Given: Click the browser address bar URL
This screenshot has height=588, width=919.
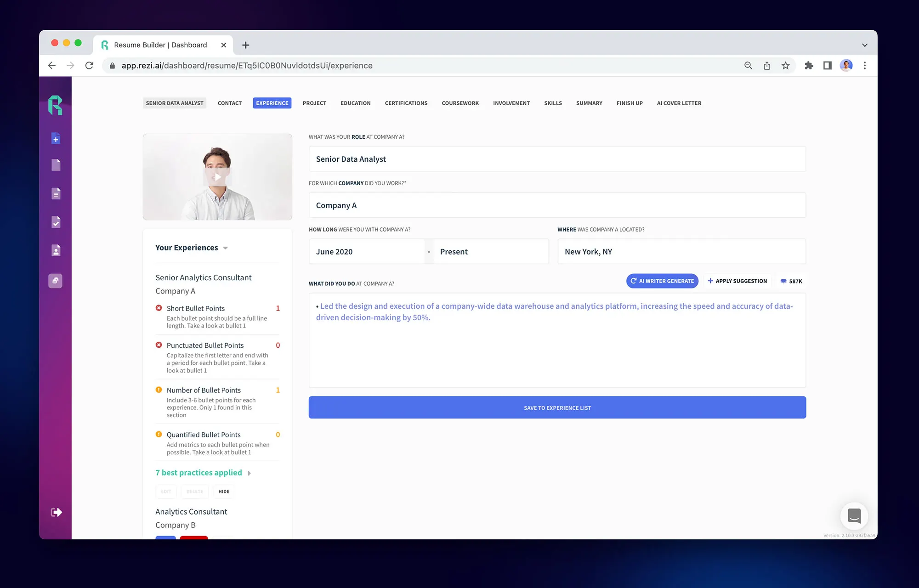Looking at the screenshot, I should (x=247, y=66).
